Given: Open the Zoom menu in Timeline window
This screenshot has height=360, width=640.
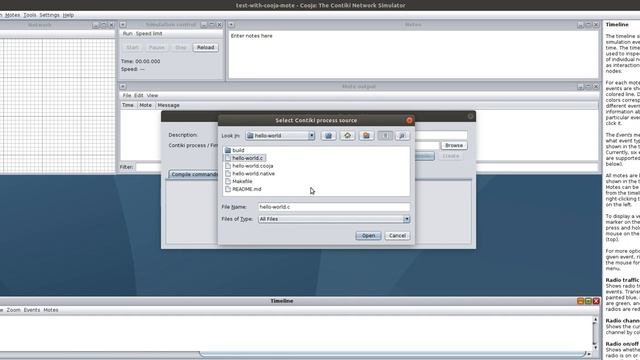Looking at the screenshot, I should (13, 310).
